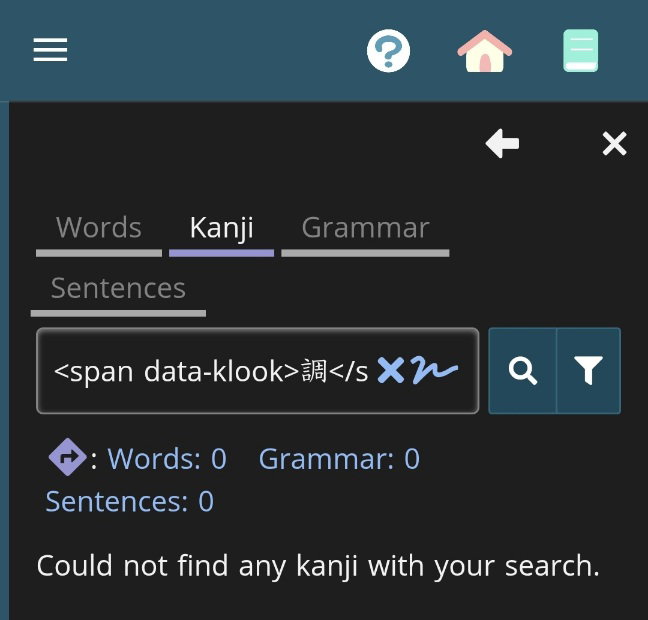Close the search panel
648x620 pixels.
click(614, 144)
